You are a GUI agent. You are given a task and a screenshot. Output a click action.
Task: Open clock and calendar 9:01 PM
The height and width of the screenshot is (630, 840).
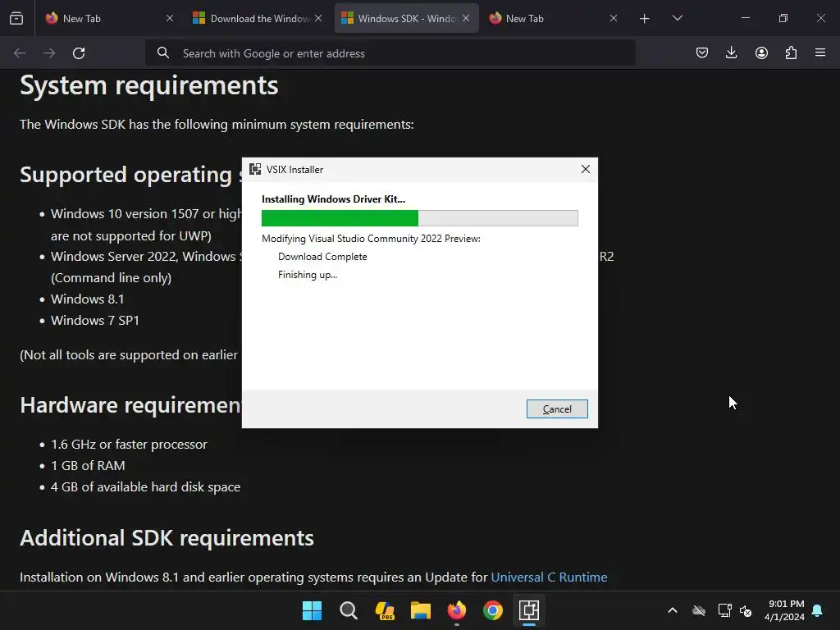click(785, 610)
